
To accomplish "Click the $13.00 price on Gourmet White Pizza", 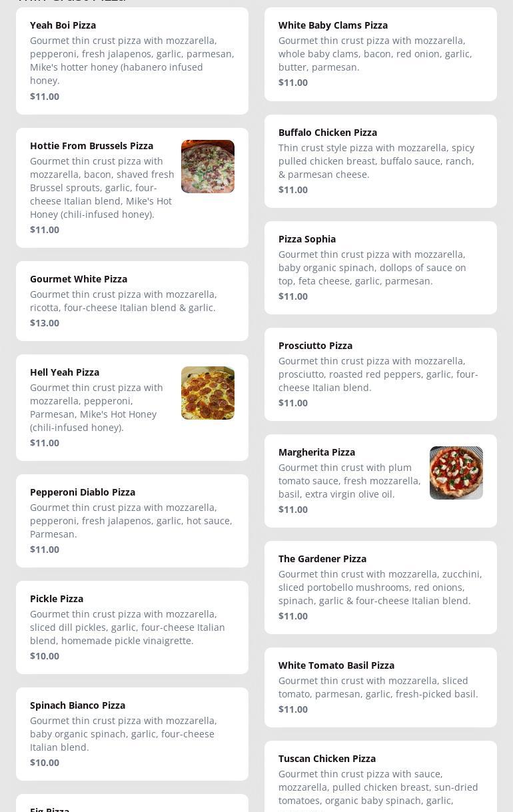I will coord(45,323).
